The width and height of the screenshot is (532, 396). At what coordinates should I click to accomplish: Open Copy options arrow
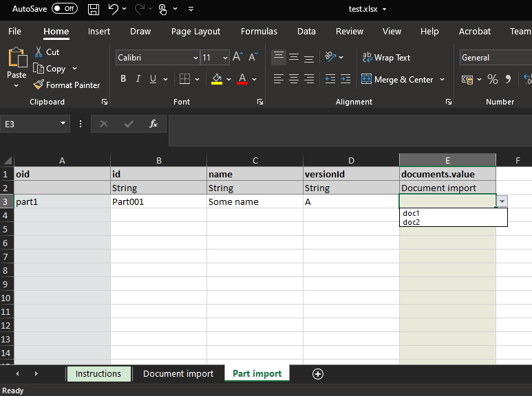74,69
